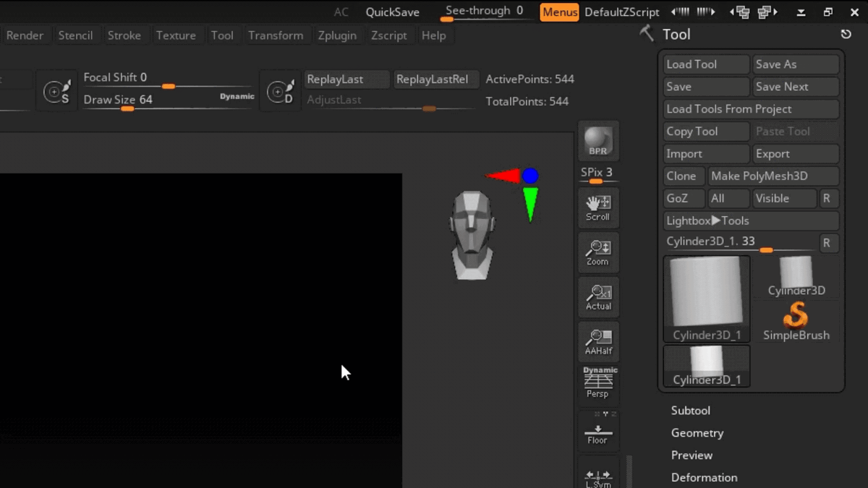
Task: Expand the Deformation section
Action: pos(705,478)
